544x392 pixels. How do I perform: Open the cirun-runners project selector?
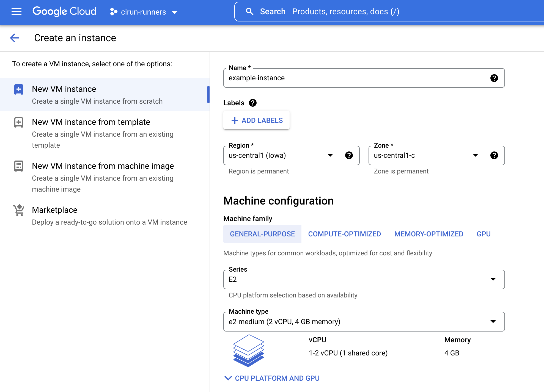point(144,12)
